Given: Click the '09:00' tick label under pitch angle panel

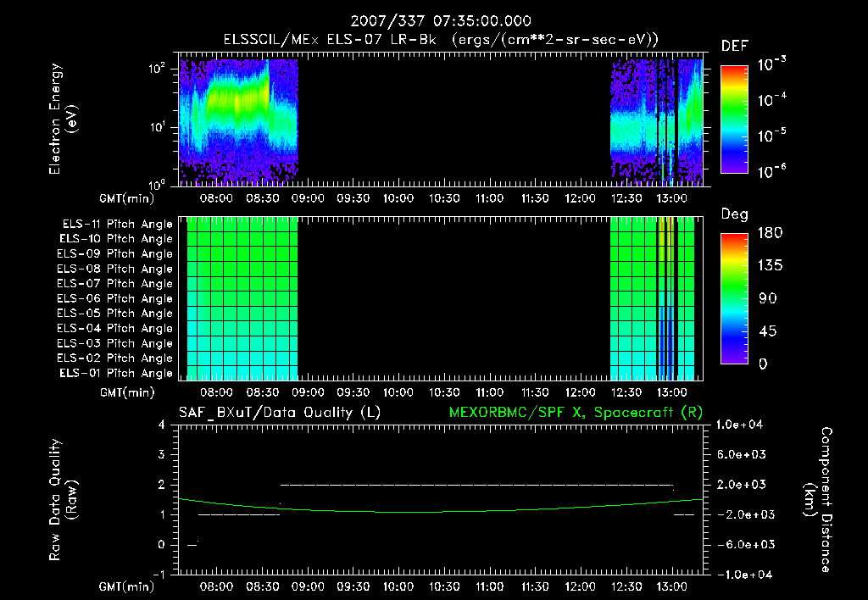Looking at the screenshot, I should pos(308,392).
